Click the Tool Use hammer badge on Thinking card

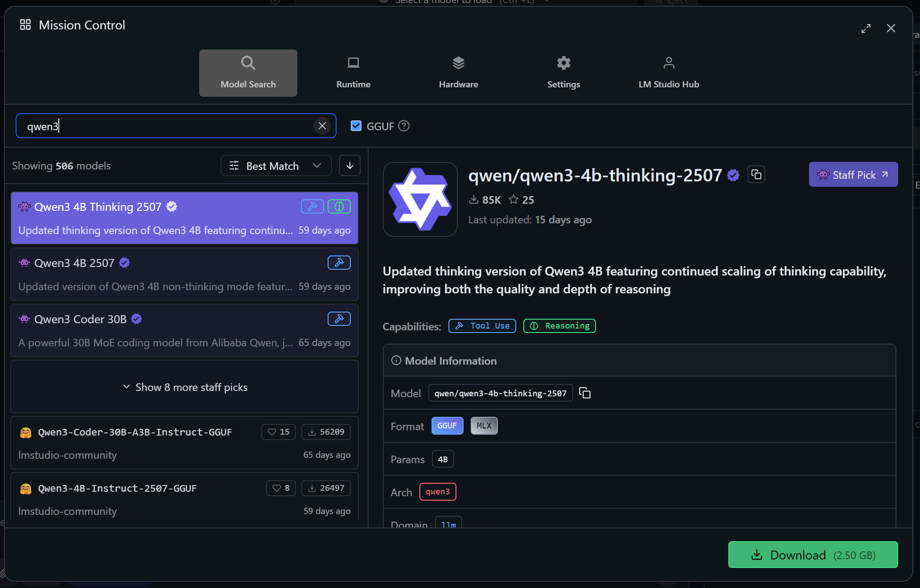point(312,206)
